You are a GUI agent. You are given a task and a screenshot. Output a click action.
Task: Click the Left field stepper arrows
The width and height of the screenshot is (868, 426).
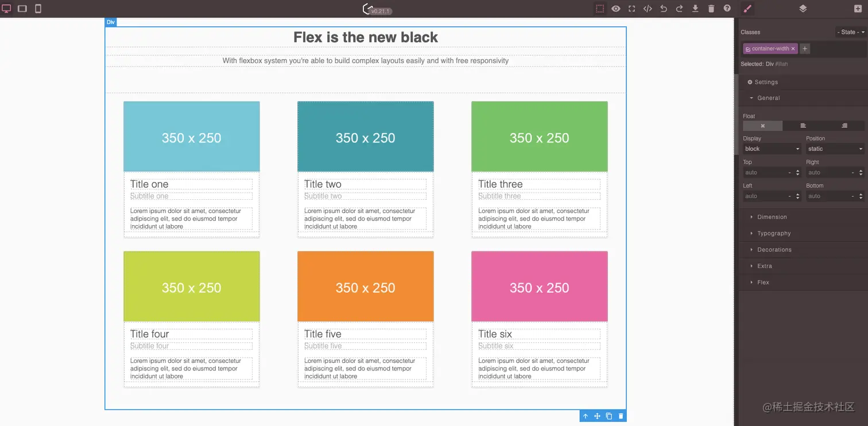tap(798, 196)
